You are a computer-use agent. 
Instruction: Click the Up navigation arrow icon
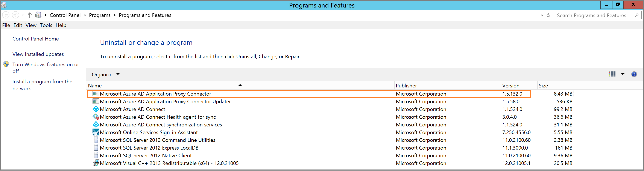pyautogui.click(x=30, y=15)
